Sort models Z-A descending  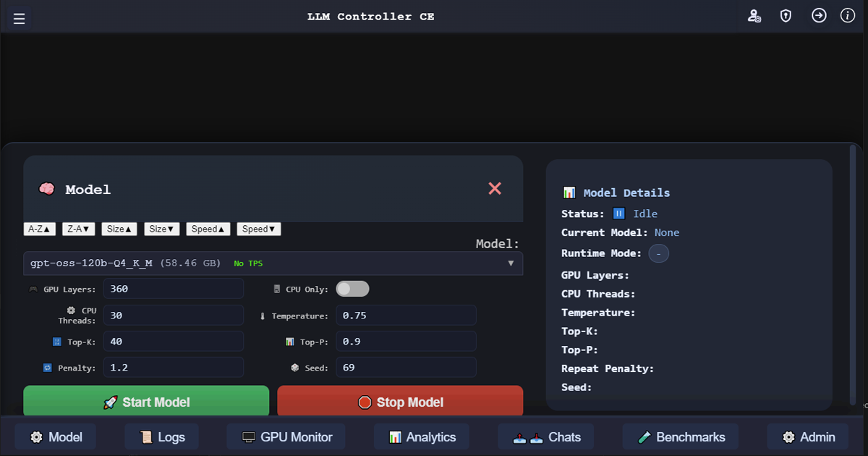pyautogui.click(x=79, y=229)
